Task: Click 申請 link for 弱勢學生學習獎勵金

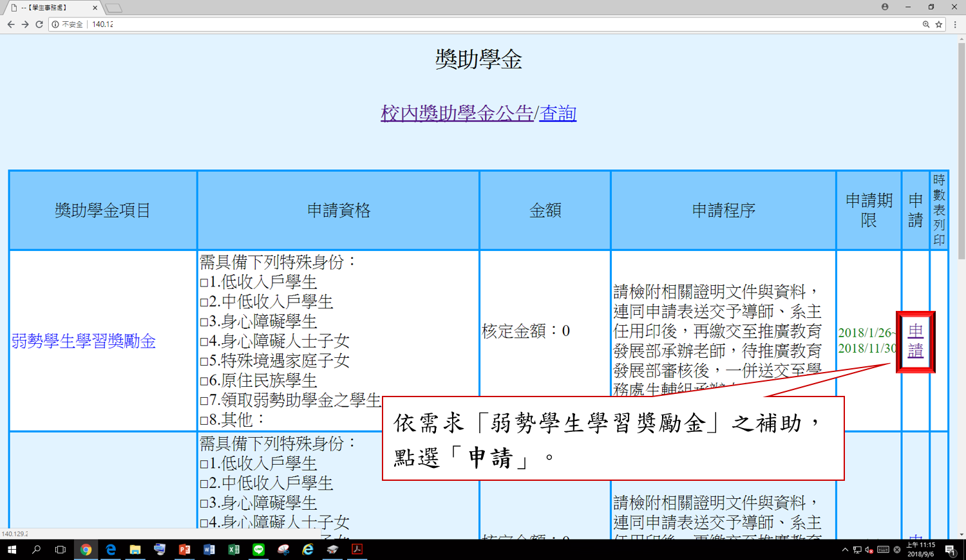Action: click(x=915, y=341)
